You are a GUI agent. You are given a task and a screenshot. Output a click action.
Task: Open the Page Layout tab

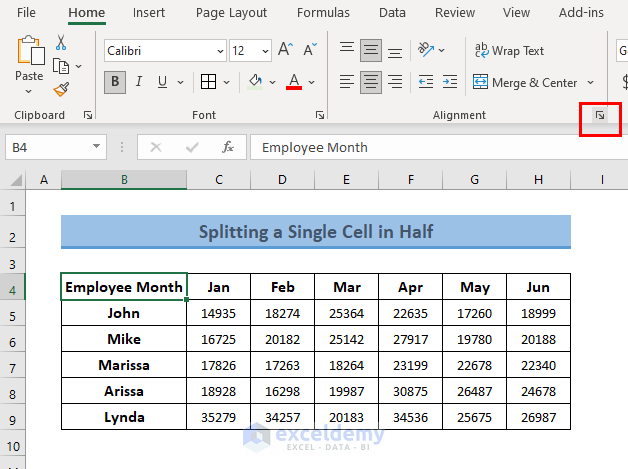click(x=231, y=13)
